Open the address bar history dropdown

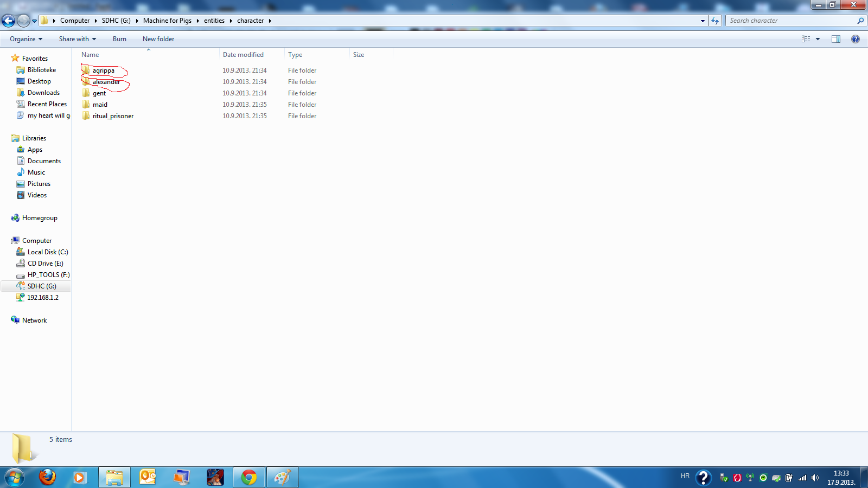click(703, 21)
